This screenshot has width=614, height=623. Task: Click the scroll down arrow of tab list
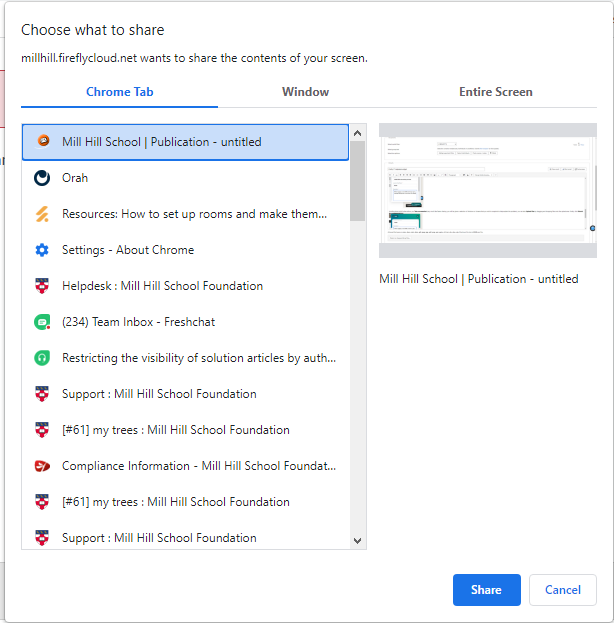tap(357, 541)
